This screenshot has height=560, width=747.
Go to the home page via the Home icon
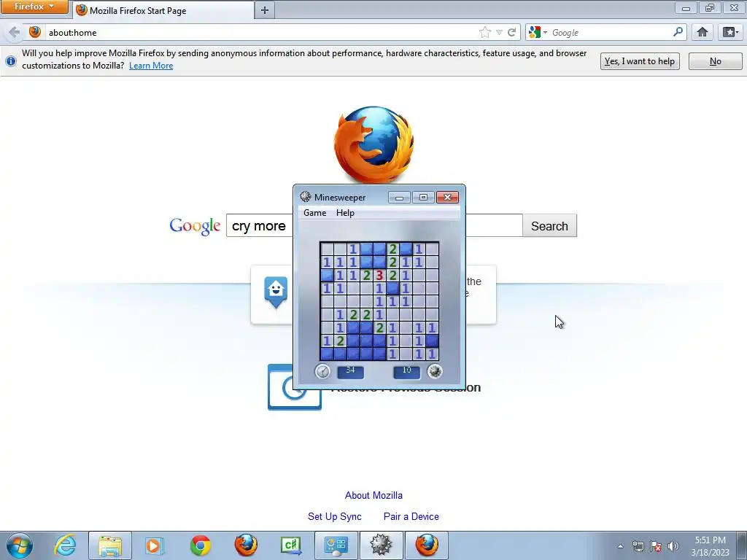(703, 32)
